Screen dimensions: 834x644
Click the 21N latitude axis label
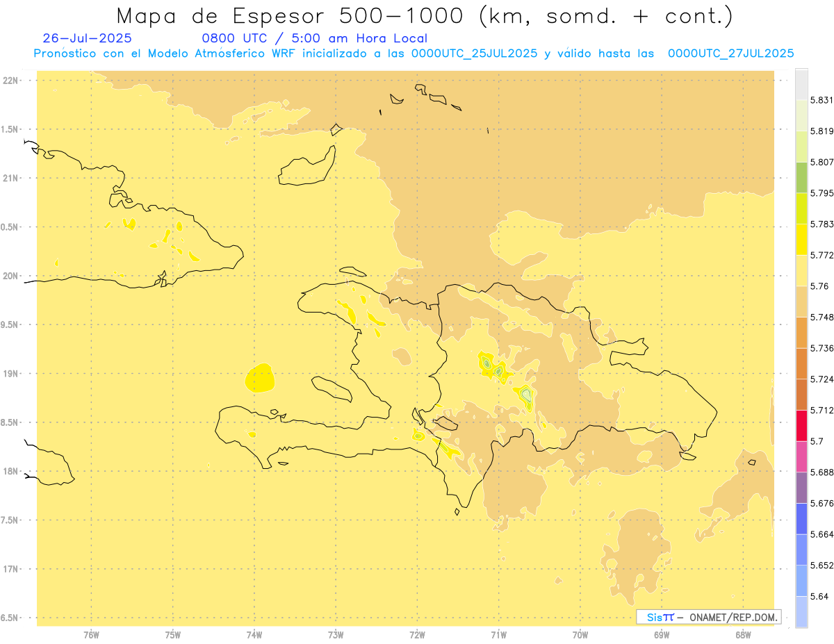[x=10, y=178]
